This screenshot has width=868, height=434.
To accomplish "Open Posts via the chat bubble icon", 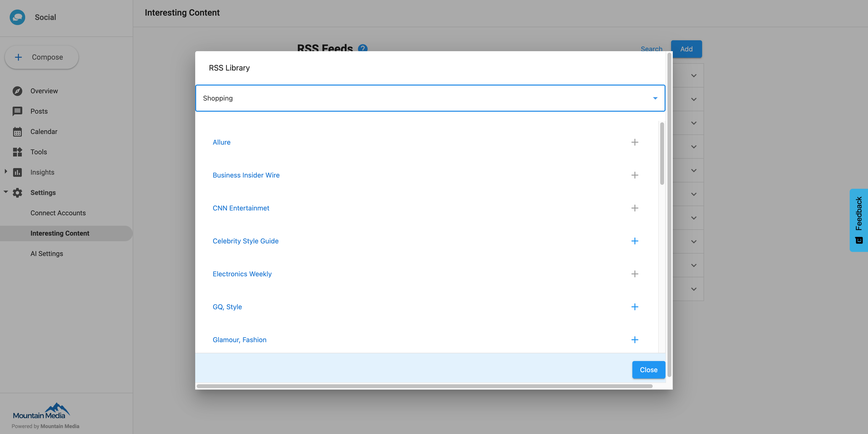I will [17, 111].
